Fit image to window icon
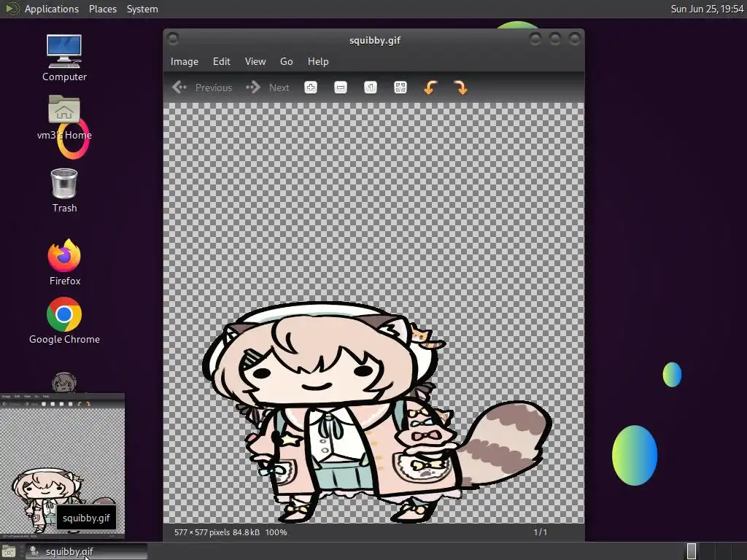The width and height of the screenshot is (747, 560). pos(400,87)
